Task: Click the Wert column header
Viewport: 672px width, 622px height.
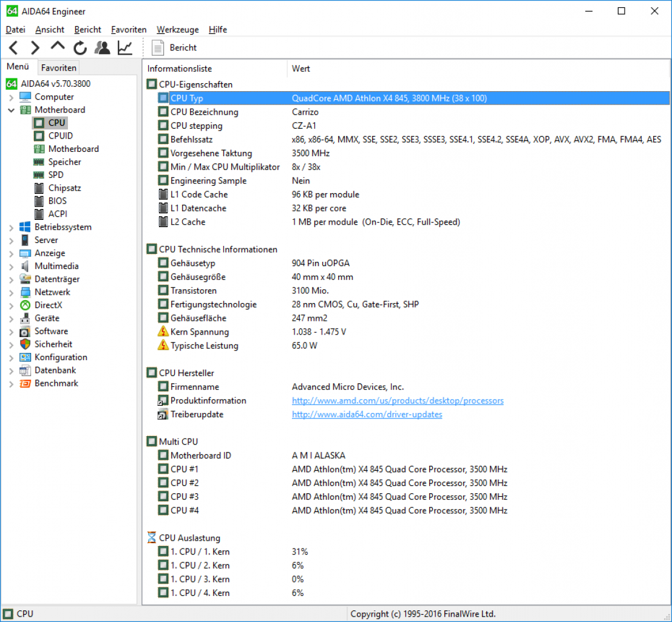Action: pyautogui.click(x=478, y=69)
